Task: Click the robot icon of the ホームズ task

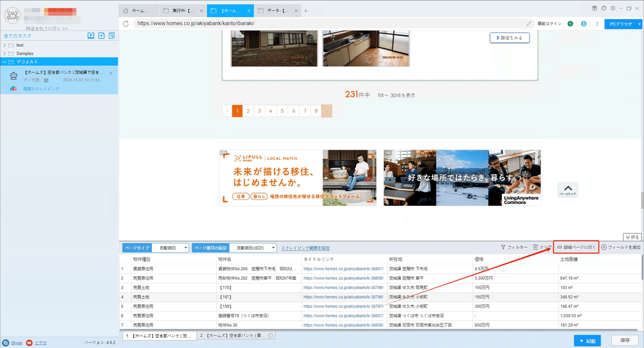Action: (x=14, y=76)
